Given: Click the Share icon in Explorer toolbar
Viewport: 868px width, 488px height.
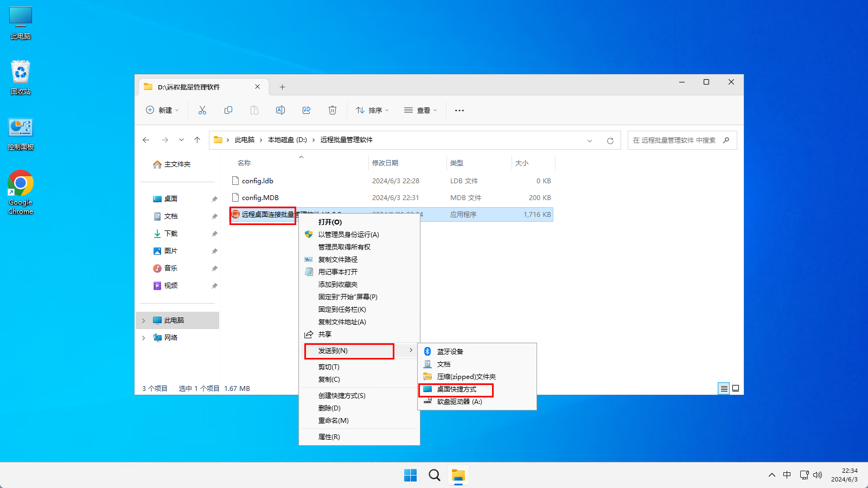Looking at the screenshot, I should pyautogui.click(x=307, y=110).
